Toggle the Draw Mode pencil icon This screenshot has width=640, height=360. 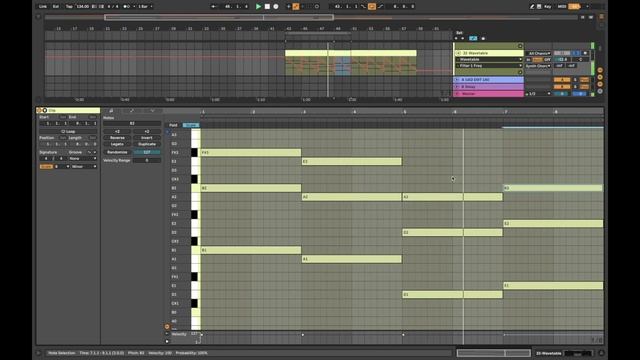531,7
